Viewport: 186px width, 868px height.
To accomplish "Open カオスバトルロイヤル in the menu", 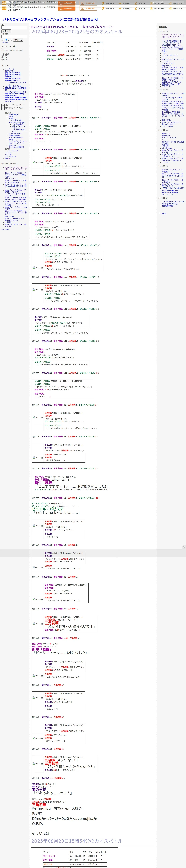I will [13, 86].
